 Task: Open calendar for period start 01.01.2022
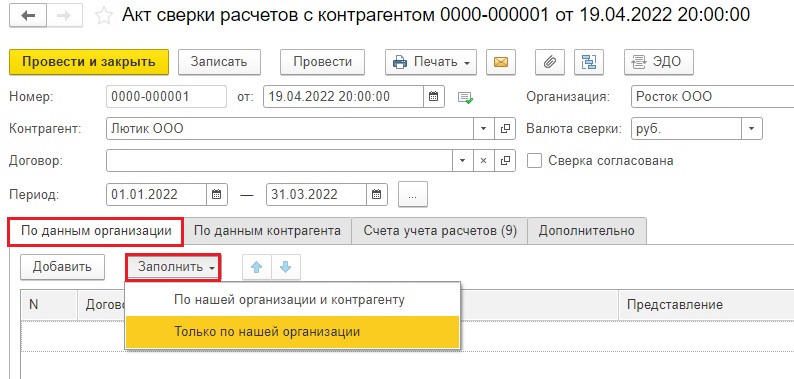click(x=217, y=195)
